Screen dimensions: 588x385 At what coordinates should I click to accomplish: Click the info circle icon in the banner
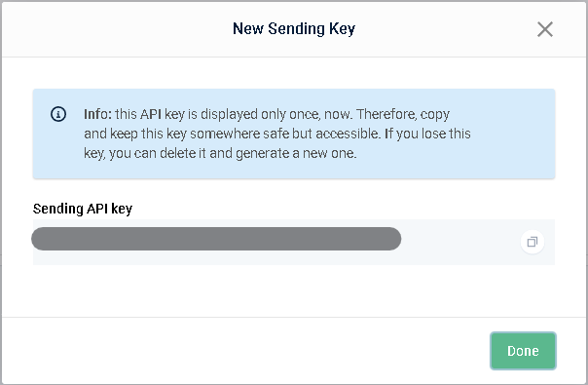click(x=58, y=114)
